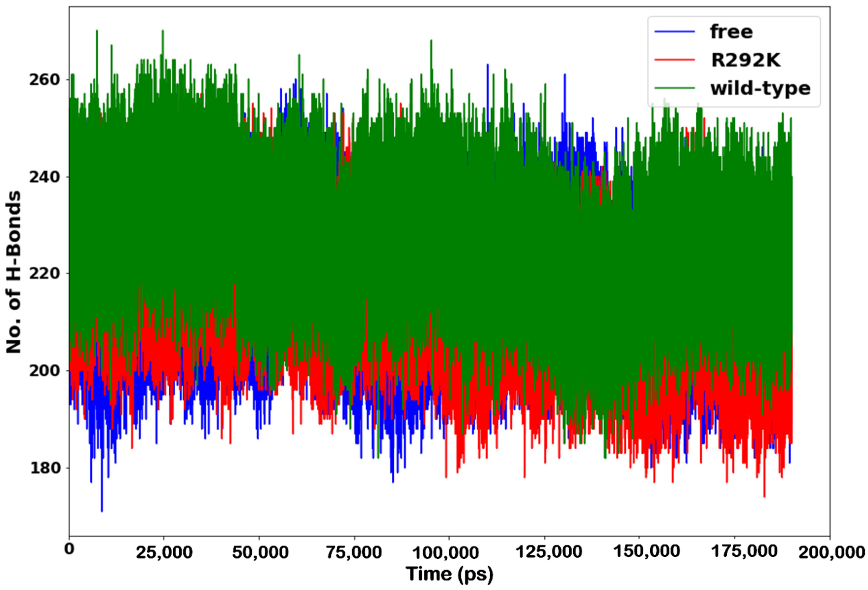868x590 pixels.
Task: Click the 260 y-axis tick label
Action: 44,80
